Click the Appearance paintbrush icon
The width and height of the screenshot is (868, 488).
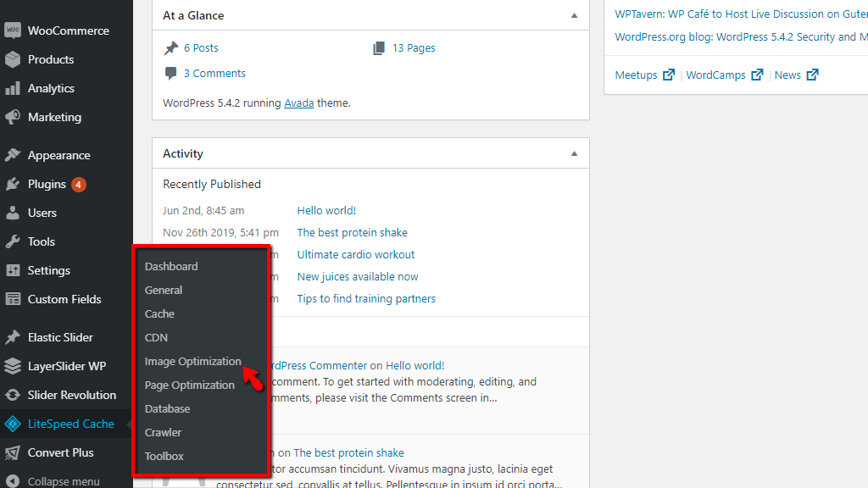13,155
